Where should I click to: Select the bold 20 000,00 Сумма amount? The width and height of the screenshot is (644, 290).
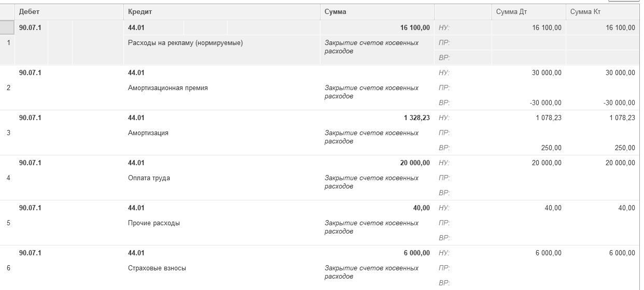(414, 163)
